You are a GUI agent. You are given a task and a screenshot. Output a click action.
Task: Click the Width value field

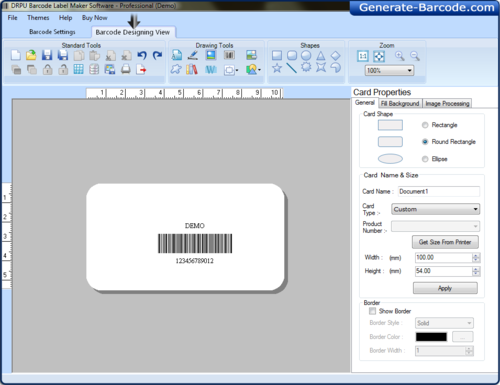[444, 257]
